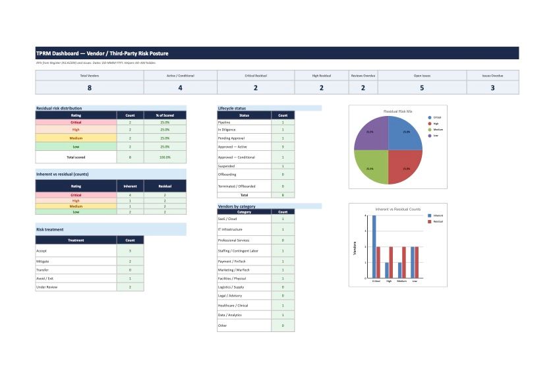Click the Active / Conditional KPI label
The height and width of the screenshot is (392, 555).
(181, 76)
